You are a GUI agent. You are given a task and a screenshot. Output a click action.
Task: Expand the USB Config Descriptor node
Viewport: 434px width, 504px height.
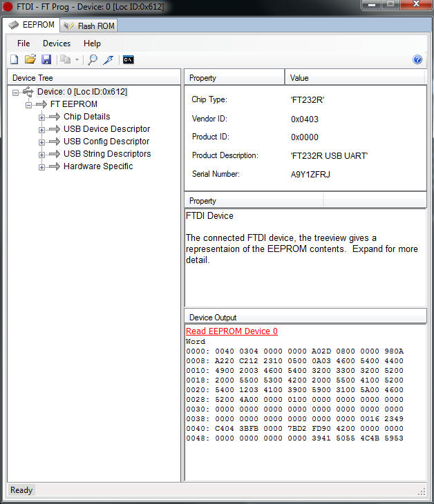(x=42, y=142)
